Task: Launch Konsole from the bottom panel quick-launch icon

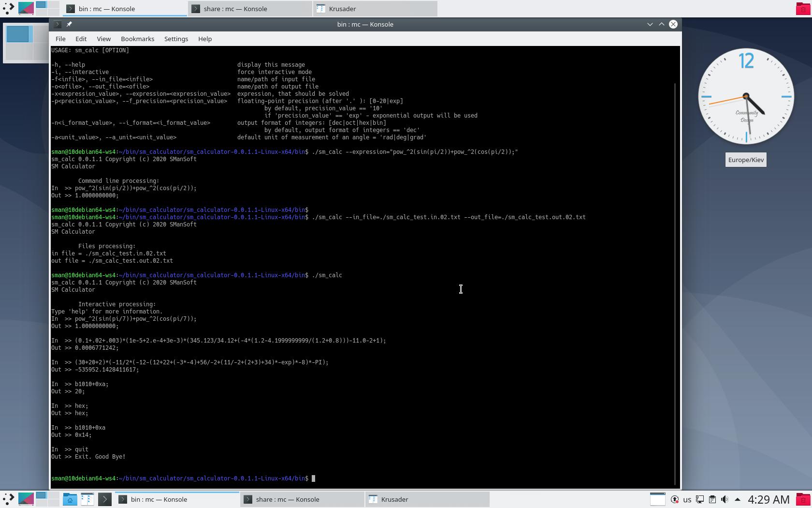Action: (x=105, y=499)
